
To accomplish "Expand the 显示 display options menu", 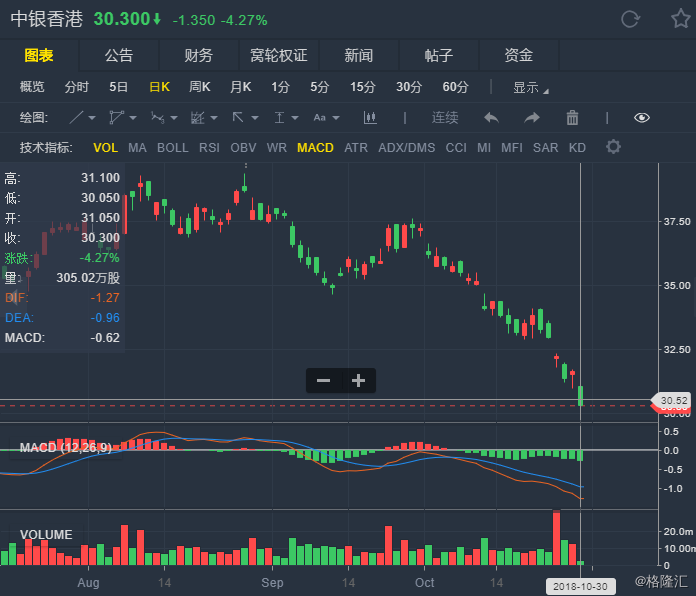I will click(x=530, y=87).
